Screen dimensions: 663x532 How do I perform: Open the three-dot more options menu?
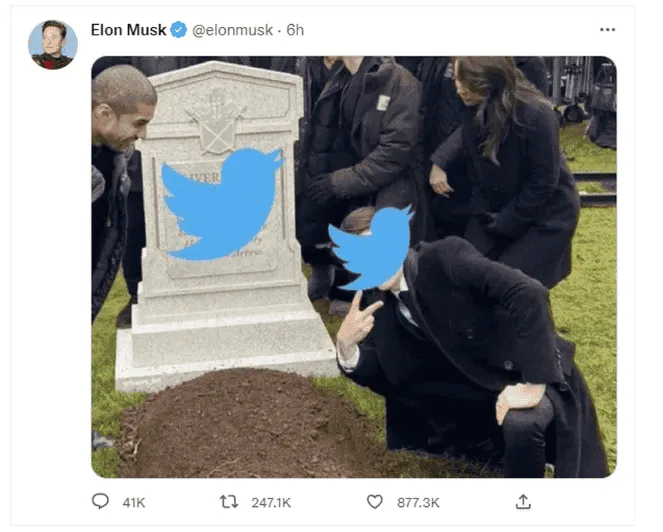tap(607, 29)
